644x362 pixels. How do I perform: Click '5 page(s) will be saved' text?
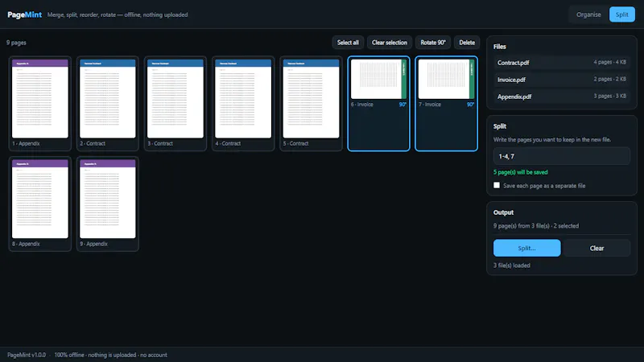[520, 172]
